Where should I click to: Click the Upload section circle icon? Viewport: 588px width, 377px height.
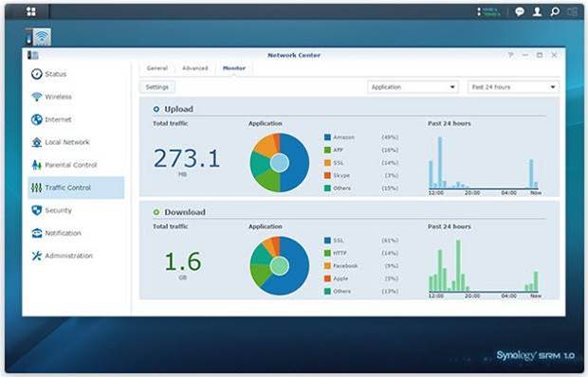pos(156,109)
